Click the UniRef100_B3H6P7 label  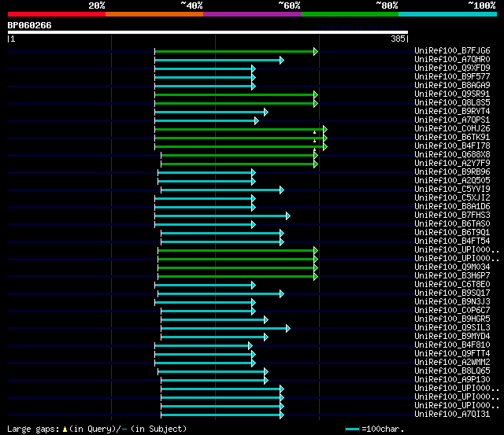pyautogui.click(x=452, y=276)
